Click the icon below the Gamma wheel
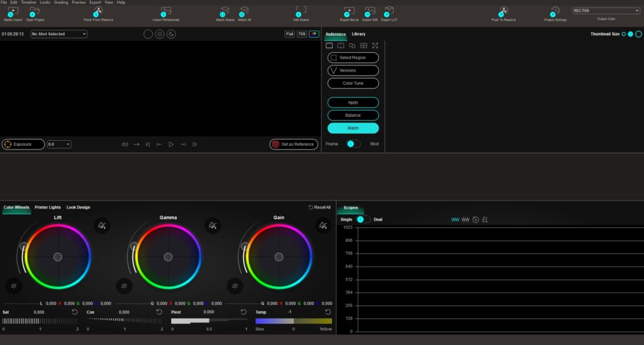This screenshot has width=644, height=345. (124, 286)
